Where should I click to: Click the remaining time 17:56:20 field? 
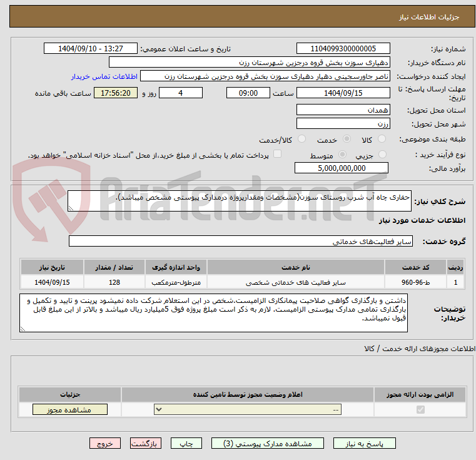point(116,93)
